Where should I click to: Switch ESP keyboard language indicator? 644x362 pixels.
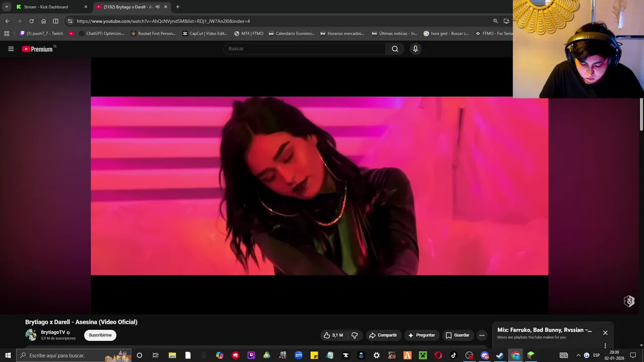click(596, 355)
